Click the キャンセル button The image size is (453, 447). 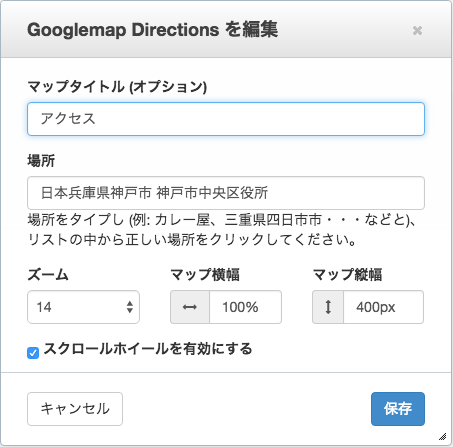click(75, 409)
